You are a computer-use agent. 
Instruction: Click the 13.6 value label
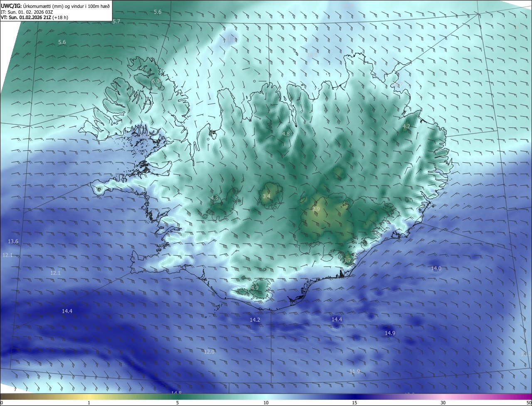pos(13,242)
